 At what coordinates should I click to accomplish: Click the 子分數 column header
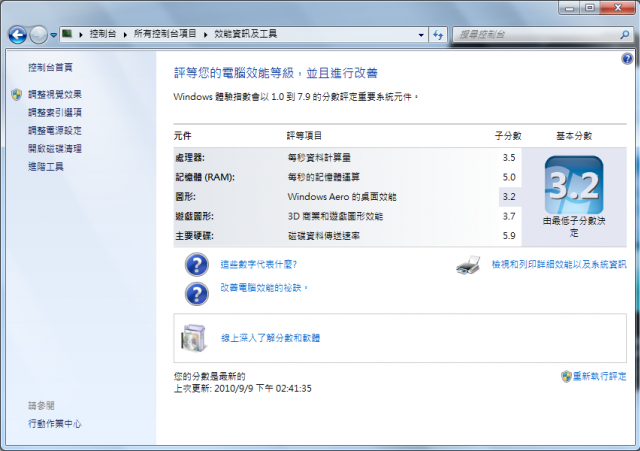tap(508, 136)
